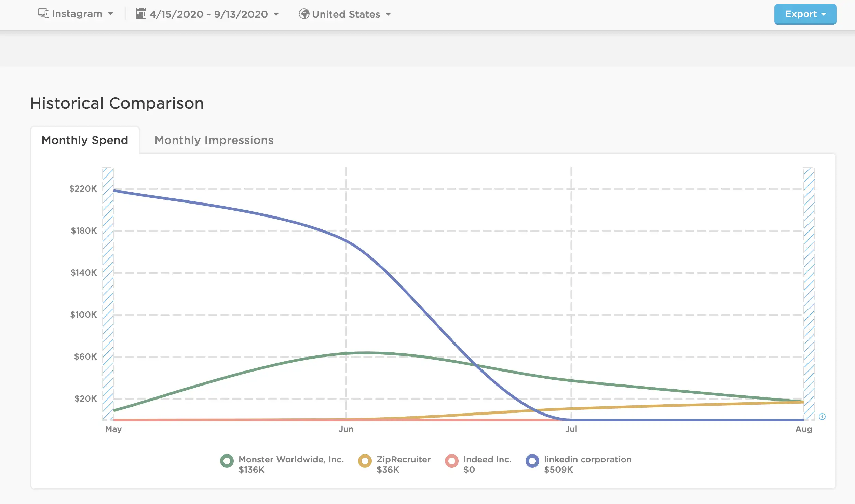Screen dimensions: 855x504
Task: Click the striped hatched bar at Aug
Action: pyautogui.click(x=809, y=294)
